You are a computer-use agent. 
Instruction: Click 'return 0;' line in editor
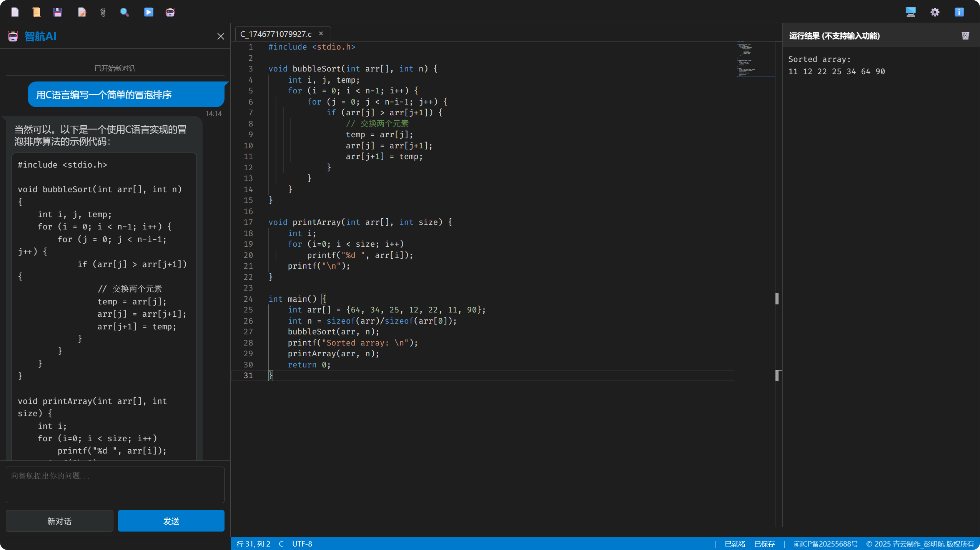(x=309, y=364)
